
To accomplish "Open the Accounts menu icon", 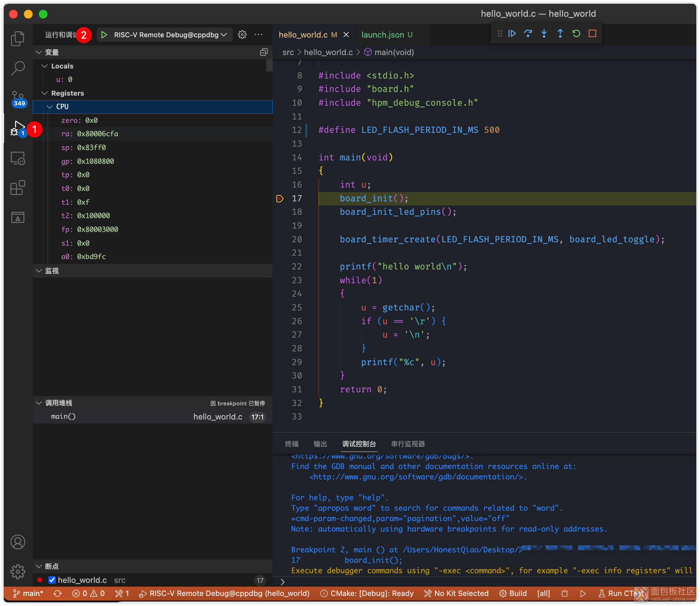I will pos(17,542).
